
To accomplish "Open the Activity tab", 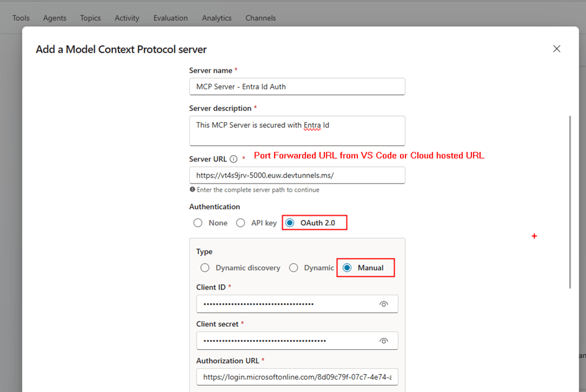I will 127,18.
